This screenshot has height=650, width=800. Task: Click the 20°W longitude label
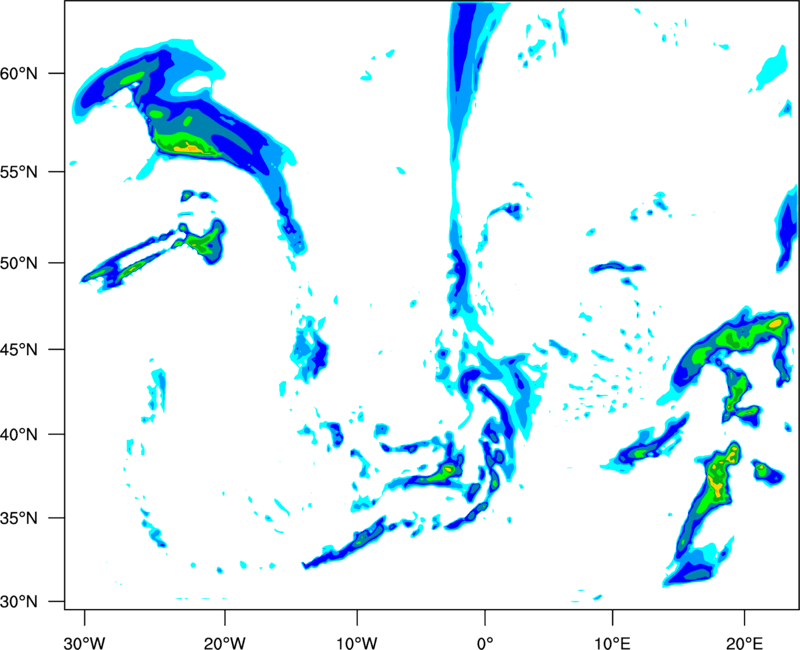[x=224, y=643]
